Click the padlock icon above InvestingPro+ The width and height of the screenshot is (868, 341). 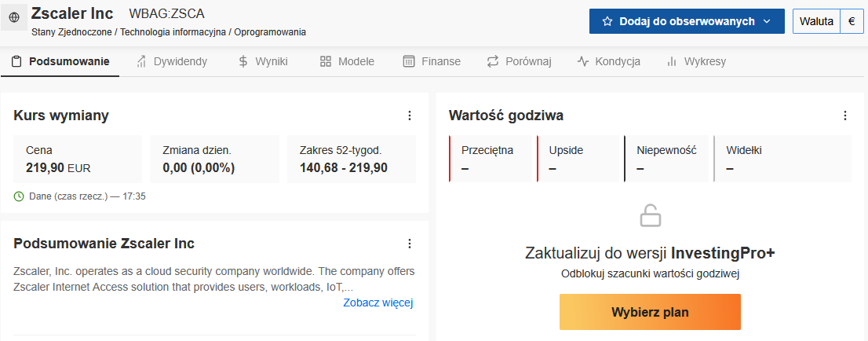click(x=651, y=216)
